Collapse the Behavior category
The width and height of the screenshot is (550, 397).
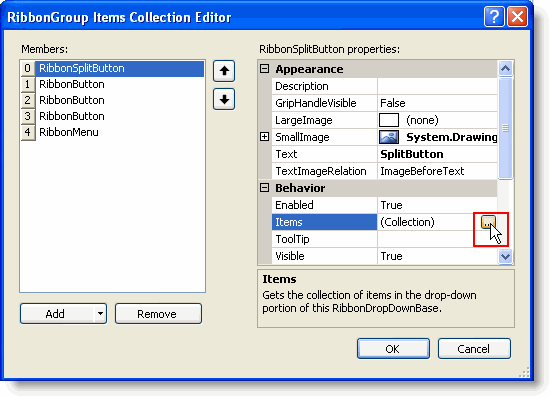[264, 188]
